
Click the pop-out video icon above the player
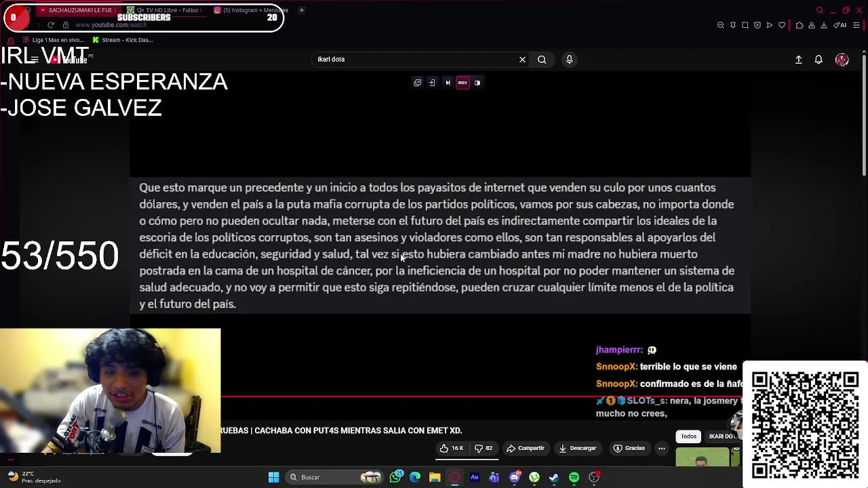click(418, 83)
